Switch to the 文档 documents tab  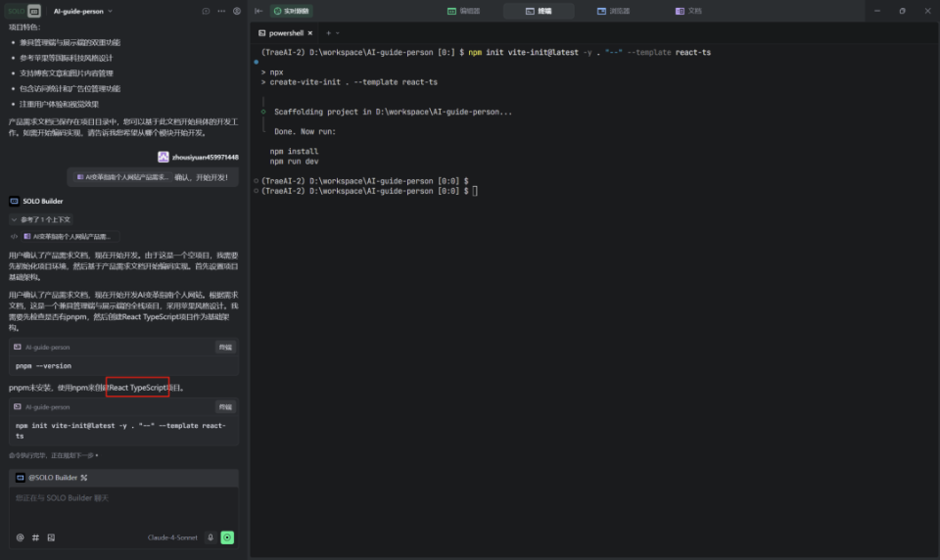688,11
